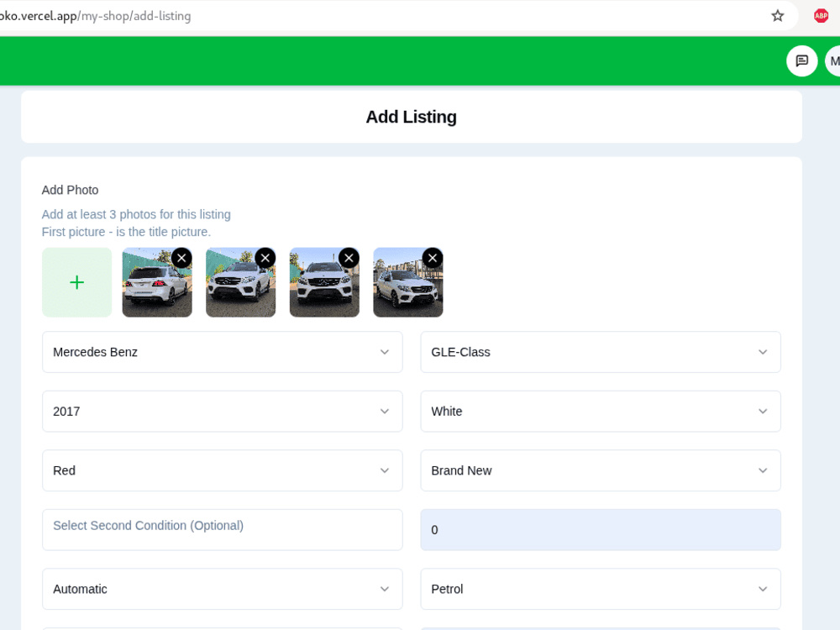
Task: Remove the fourth car photo
Action: click(x=433, y=258)
